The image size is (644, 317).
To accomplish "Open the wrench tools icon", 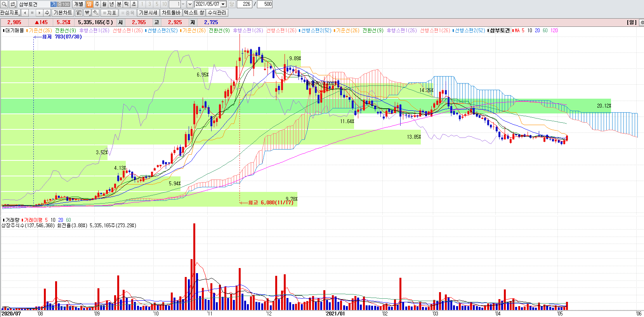I will (95, 13).
